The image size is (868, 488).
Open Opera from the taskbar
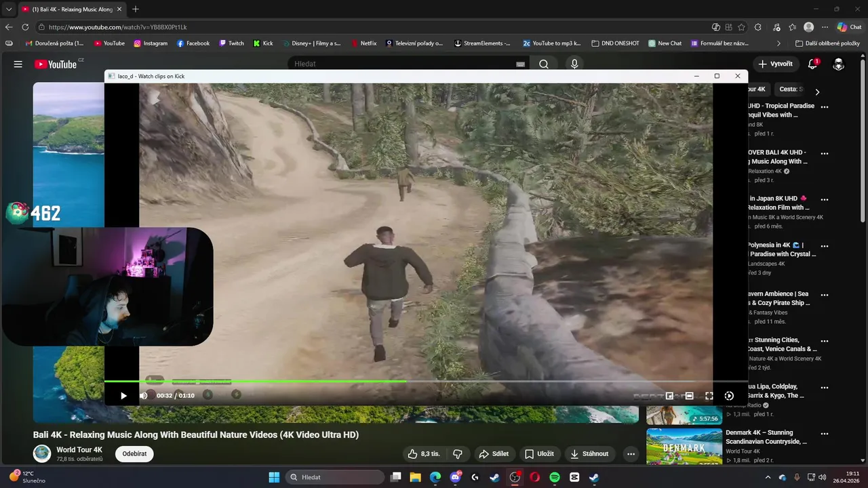(x=534, y=477)
